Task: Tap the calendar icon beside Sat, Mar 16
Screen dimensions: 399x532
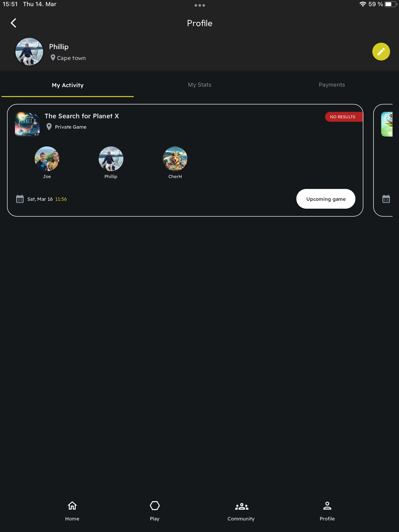Action: click(x=20, y=199)
